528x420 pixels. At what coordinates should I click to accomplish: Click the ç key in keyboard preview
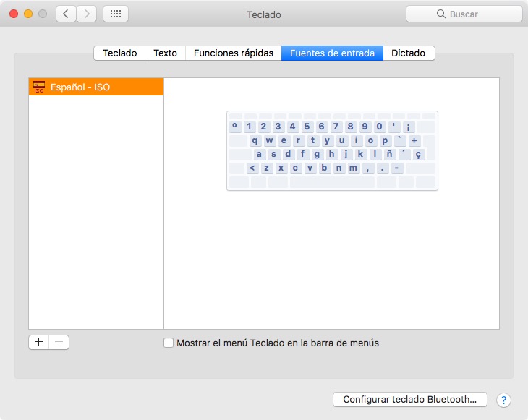[x=419, y=154]
